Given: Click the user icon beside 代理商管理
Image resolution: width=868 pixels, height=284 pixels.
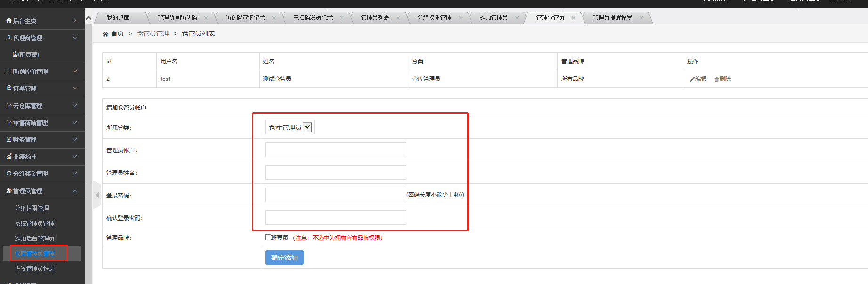Looking at the screenshot, I should [8, 38].
